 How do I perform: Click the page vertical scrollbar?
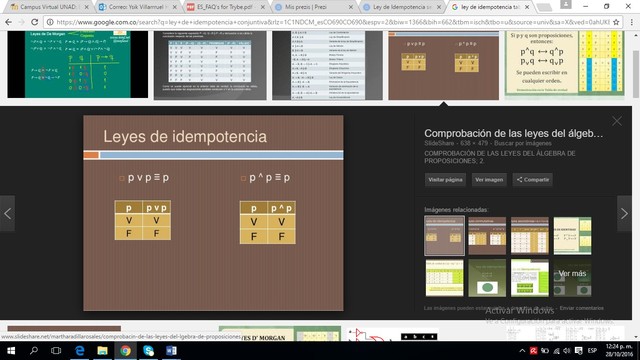coord(636,73)
